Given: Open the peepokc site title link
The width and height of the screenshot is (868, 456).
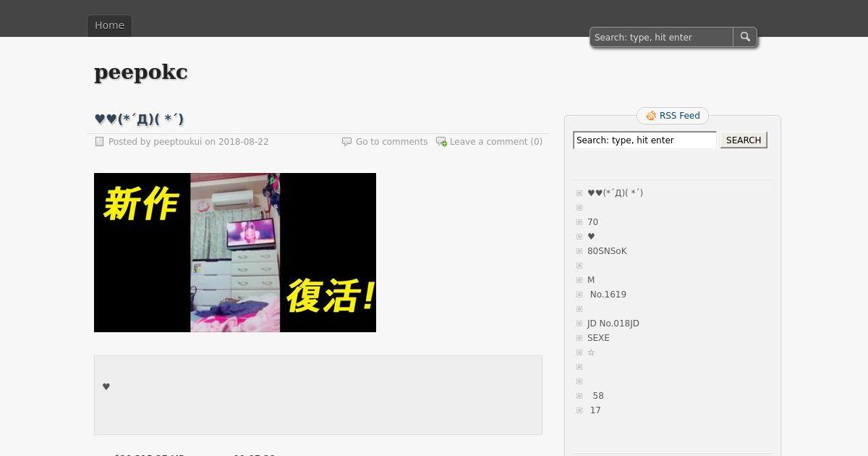Looking at the screenshot, I should pyautogui.click(x=141, y=72).
